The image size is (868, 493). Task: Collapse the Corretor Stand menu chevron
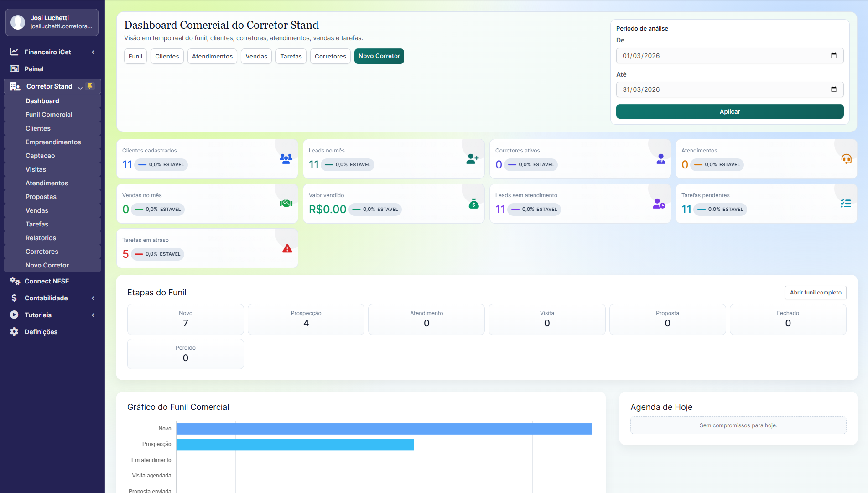click(80, 87)
